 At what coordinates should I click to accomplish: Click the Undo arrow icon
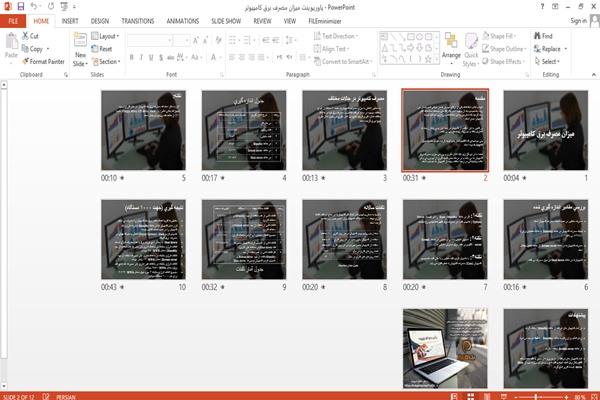(34, 6)
